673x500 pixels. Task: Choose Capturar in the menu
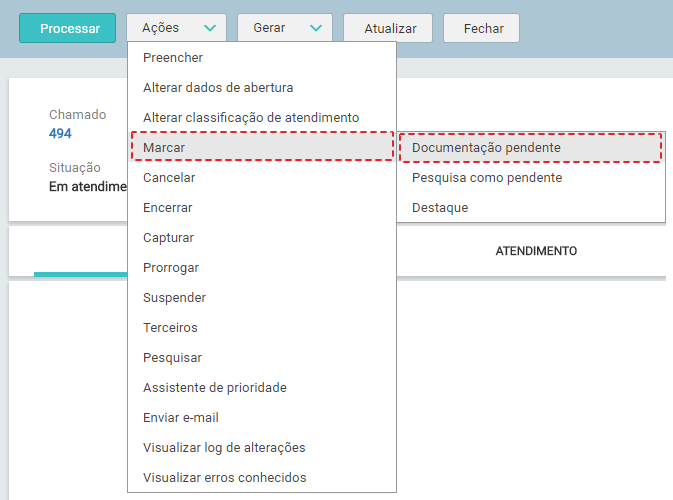[x=262, y=238]
